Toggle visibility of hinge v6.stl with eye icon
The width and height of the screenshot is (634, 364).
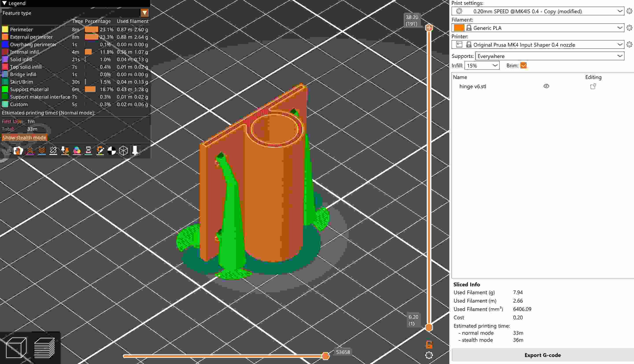(x=546, y=86)
